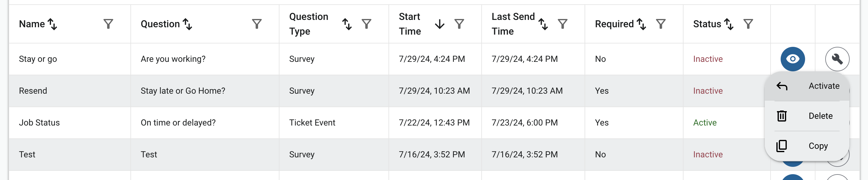Sort by Question Type arrows
Screen dimensions: 868x180
(347, 24)
